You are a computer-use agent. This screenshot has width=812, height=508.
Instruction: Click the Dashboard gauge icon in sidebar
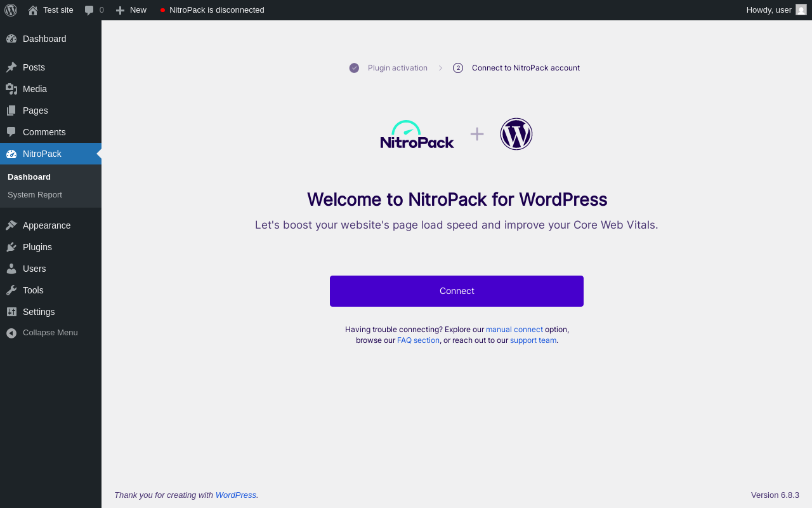click(11, 39)
